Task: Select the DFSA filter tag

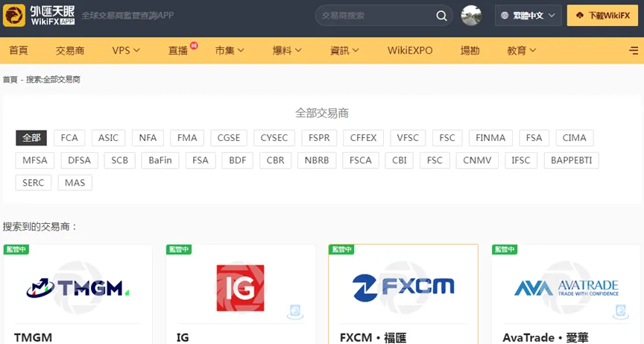Action: click(79, 160)
